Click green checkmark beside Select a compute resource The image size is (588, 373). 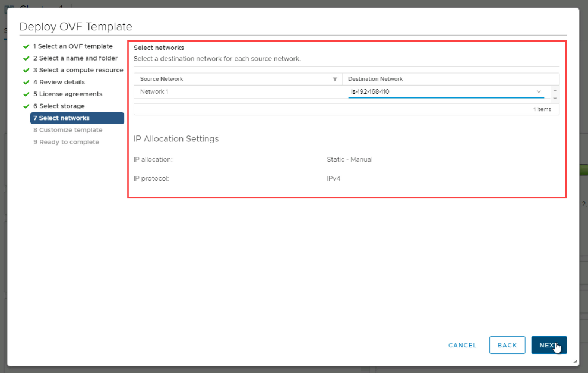(x=26, y=70)
